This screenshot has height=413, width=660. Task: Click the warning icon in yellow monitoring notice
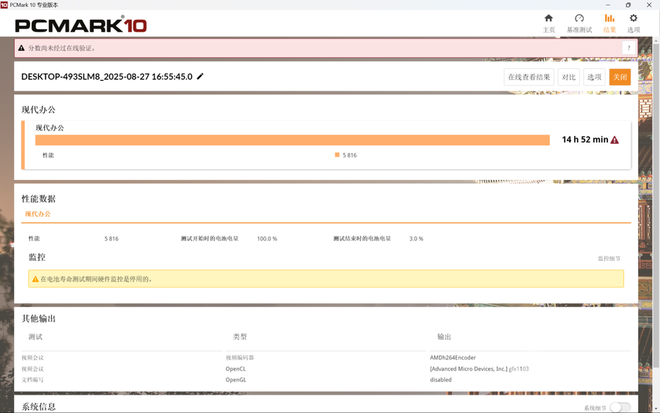[35, 279]
